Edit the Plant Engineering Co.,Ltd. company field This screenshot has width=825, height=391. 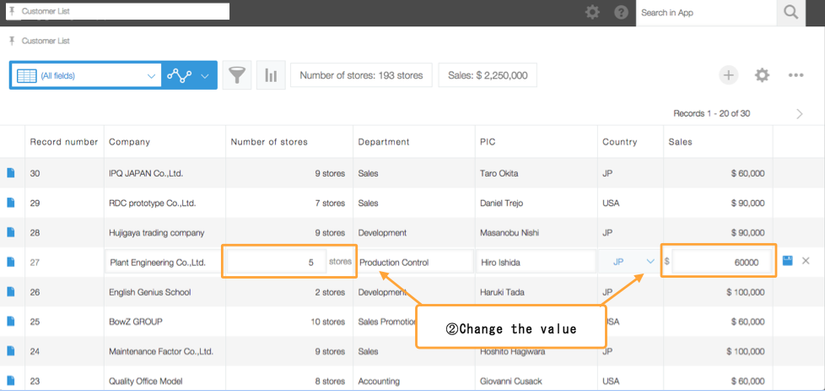click(x=163, y=262)
